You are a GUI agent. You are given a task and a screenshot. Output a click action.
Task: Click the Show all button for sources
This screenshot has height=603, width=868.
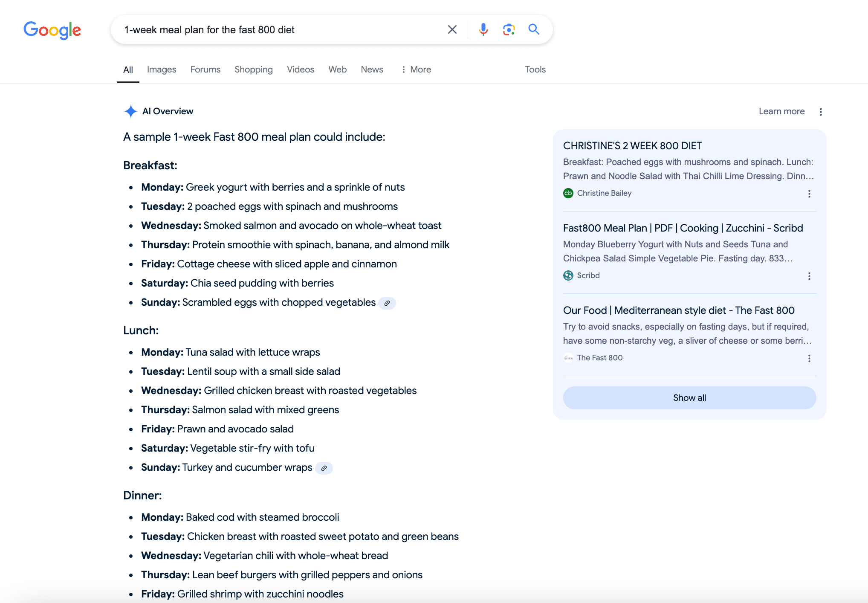point(689,397)
